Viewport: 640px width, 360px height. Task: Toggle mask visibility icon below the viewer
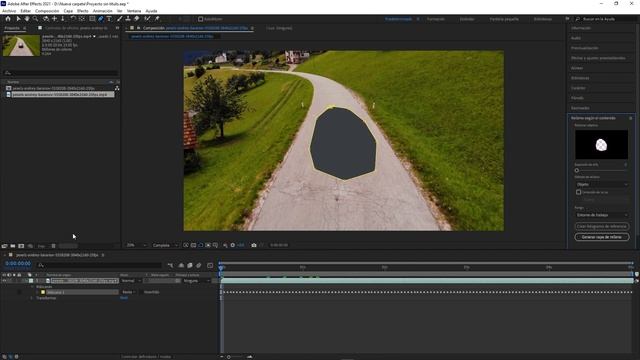pos(200,245)
